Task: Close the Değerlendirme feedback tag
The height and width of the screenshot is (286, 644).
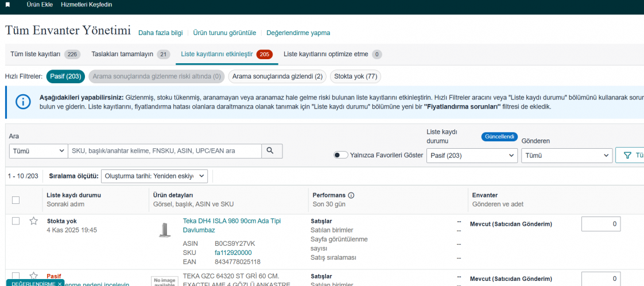Action: 60,284
